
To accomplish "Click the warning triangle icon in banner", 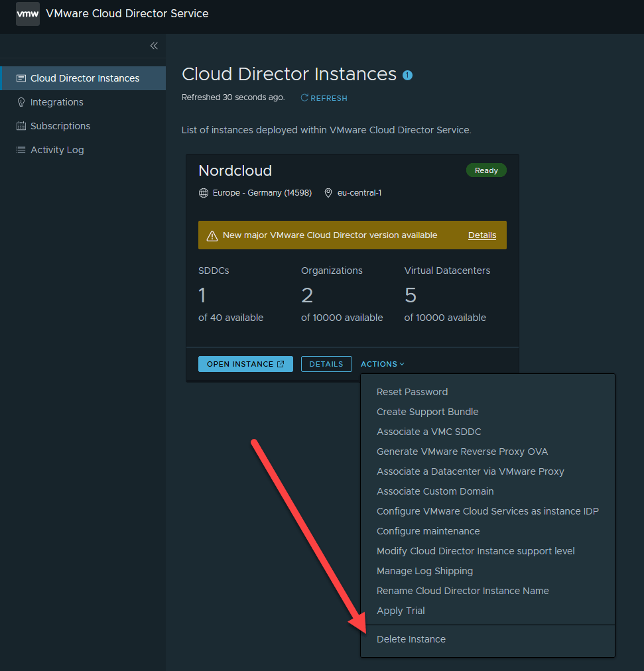I will coord(212,235).
